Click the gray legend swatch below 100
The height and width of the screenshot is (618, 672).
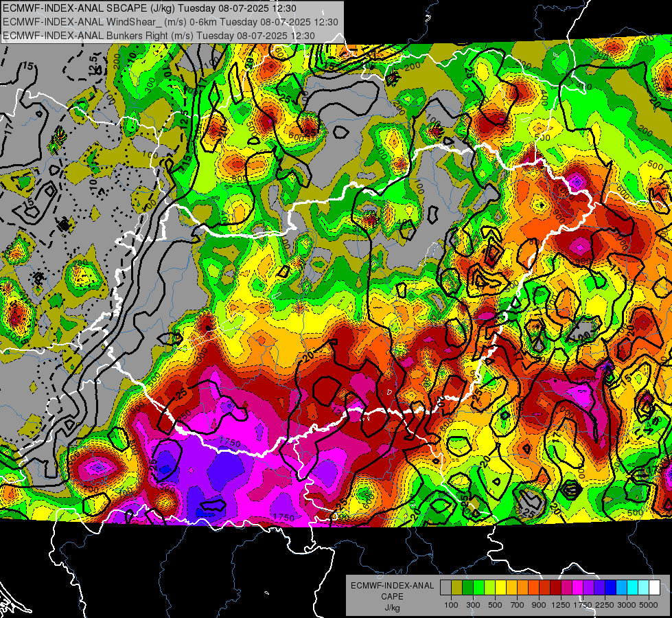coord(445,588)
